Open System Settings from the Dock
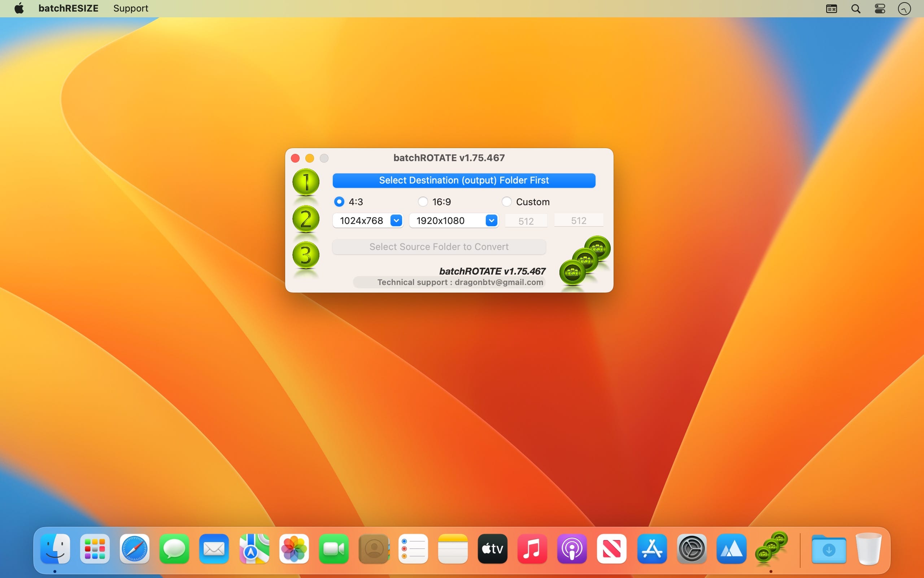The height and width of the screenshot is (578, 924). (692, 549)
